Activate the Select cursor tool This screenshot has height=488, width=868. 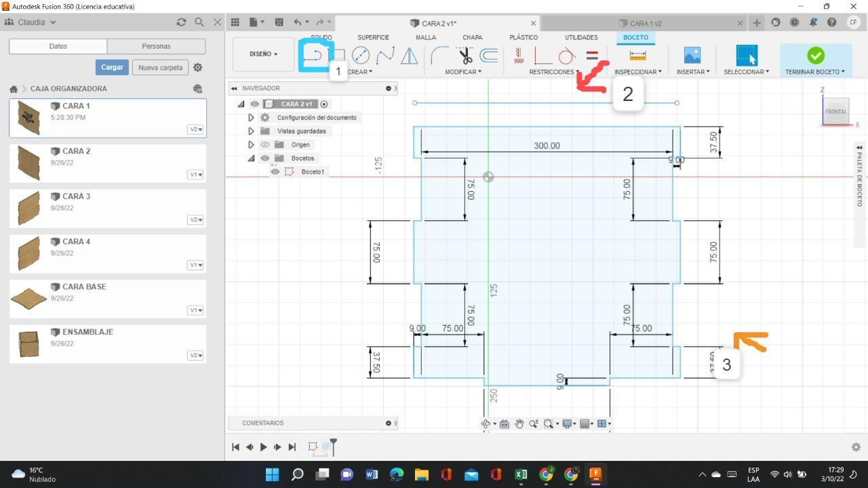(746, 55)
